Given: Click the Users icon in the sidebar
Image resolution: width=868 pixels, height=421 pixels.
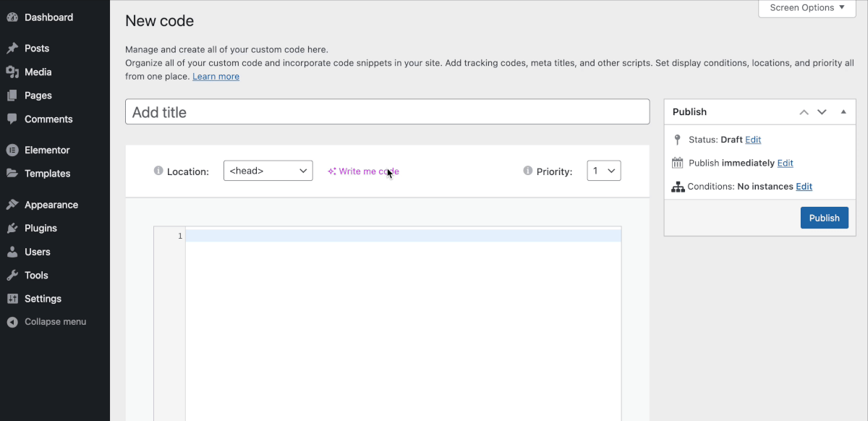Looking at the screenshot, I should coord(13,251).
